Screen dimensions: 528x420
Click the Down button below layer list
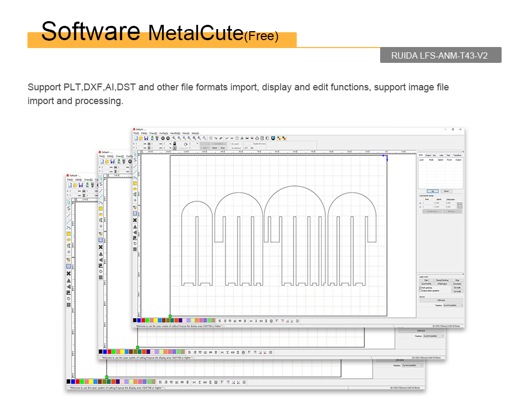point(447,191)
